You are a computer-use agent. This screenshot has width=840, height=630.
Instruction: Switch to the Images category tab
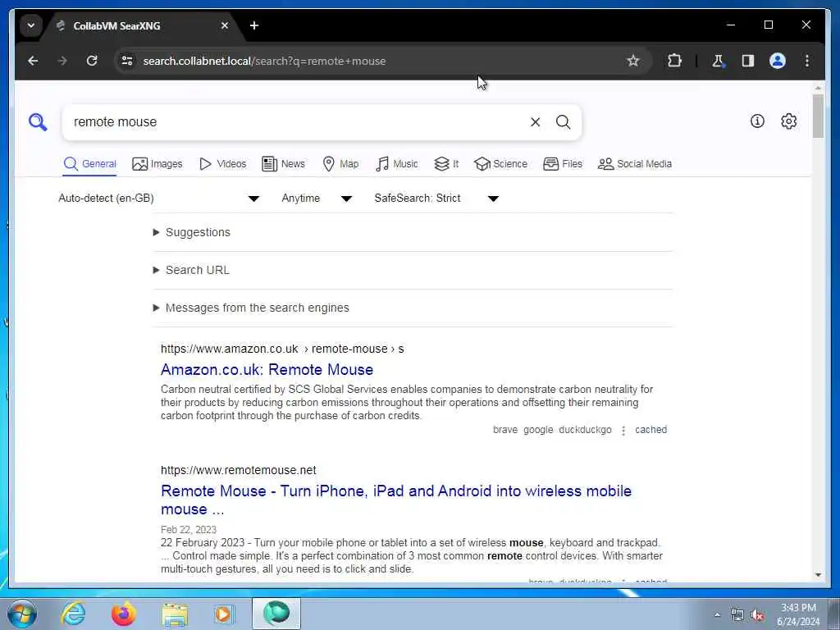[157, 164]
